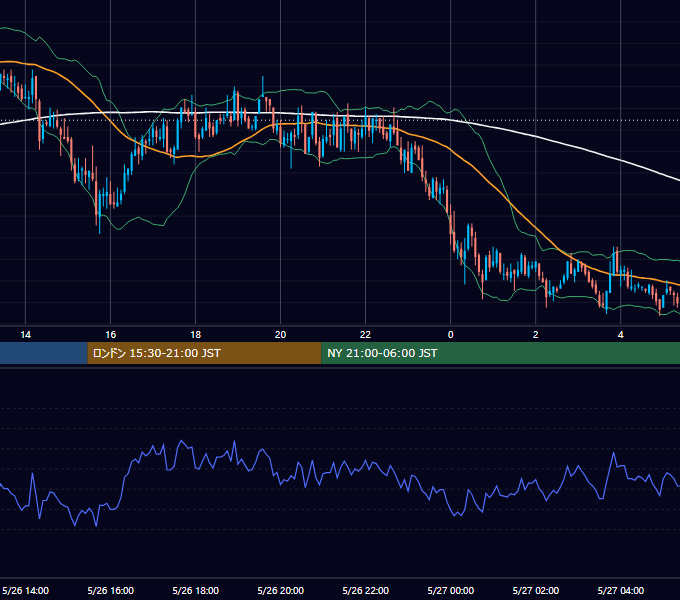This screenshot has width=680, height=600.
Task: Click the 16 hour label on price chart axis
Action: (x=111, y=335)
